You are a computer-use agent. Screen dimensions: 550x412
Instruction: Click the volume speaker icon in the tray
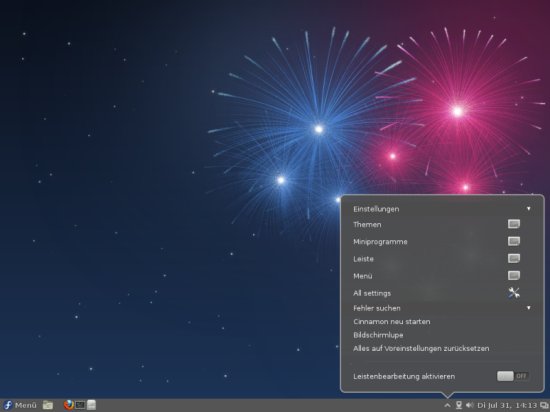(469, 405)
